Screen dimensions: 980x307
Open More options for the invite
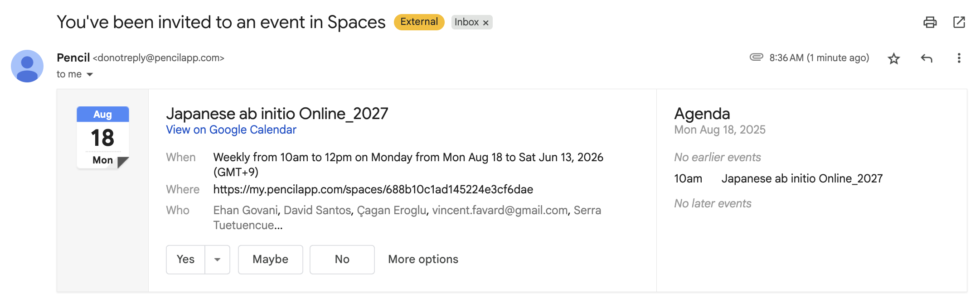[x=422, y=259]
